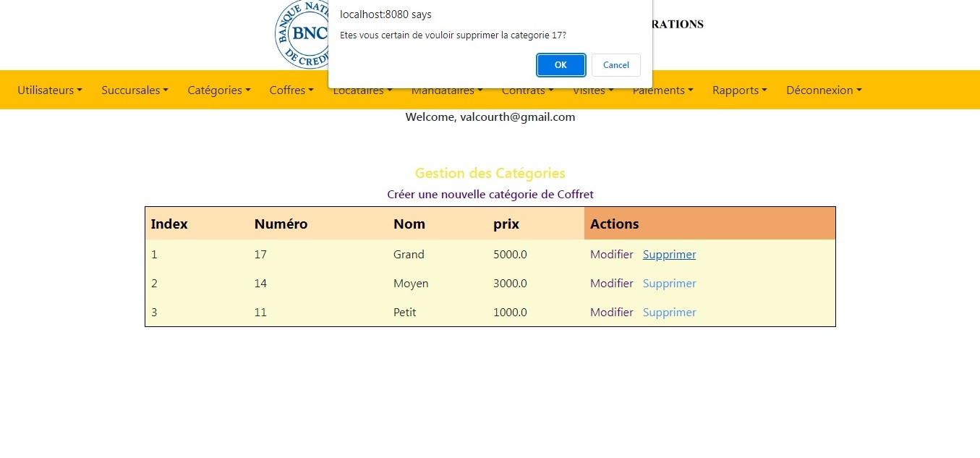Open the Catégories dropdown

(218, 90)
